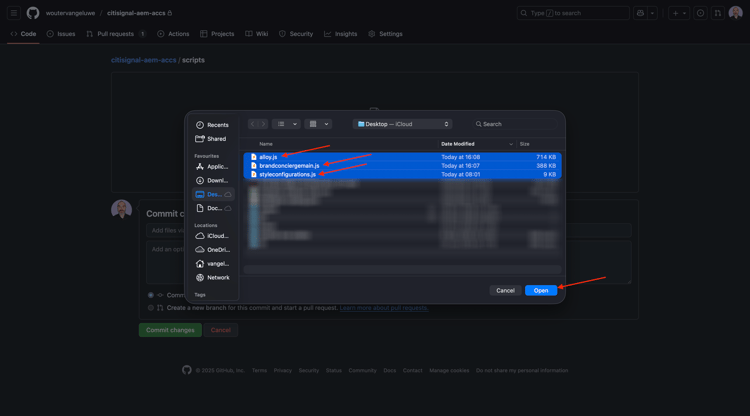The width and height of the screenshot is (750, 416).
Task: Select iCloud Drive in Locations
Action: pos(212,236)
